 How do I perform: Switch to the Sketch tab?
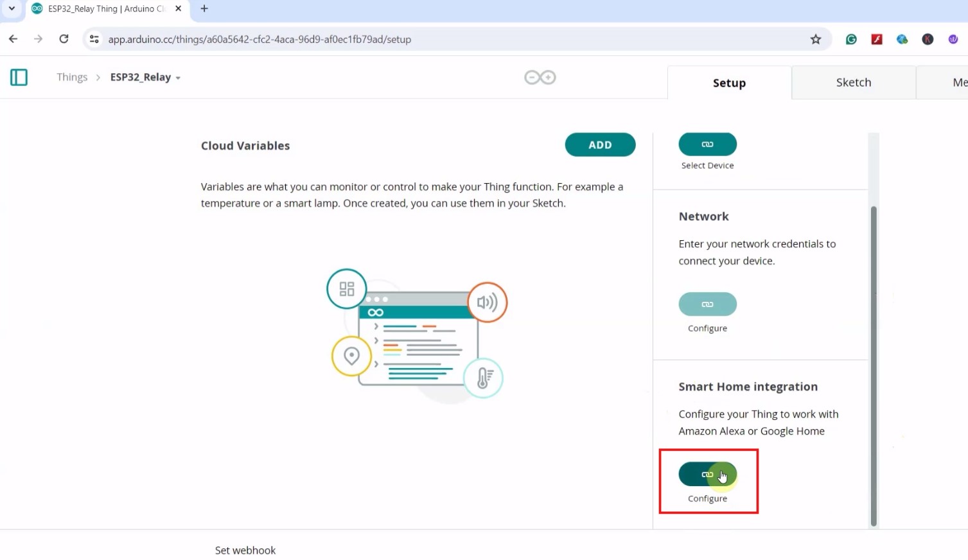tap(853, 82)
